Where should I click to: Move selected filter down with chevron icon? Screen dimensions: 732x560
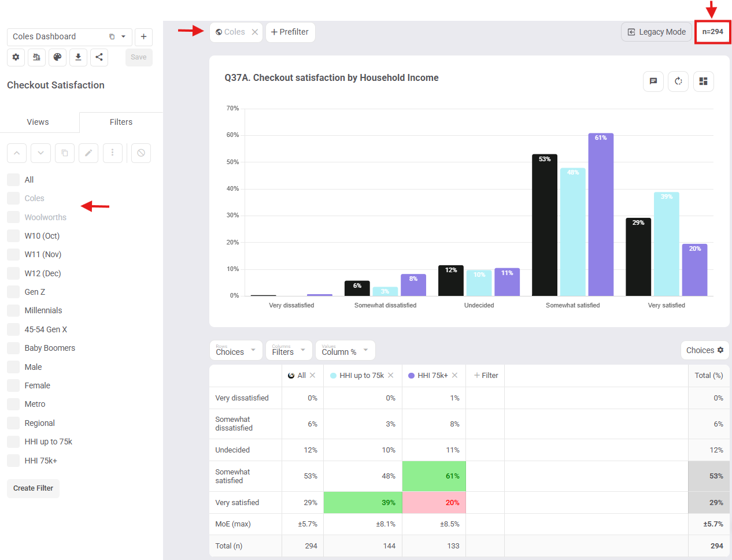pyautogui.click(x=40, y=153)
